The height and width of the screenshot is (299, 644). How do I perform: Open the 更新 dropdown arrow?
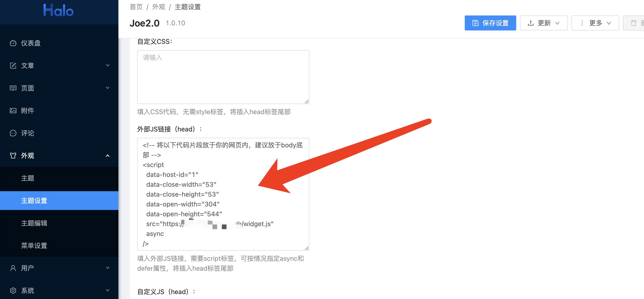click(x=557, y=23)
